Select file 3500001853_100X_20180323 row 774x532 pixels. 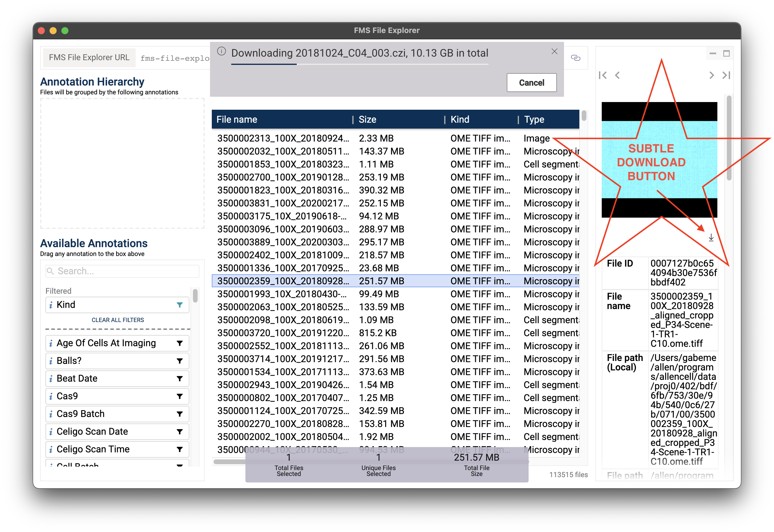coord(395,164)
